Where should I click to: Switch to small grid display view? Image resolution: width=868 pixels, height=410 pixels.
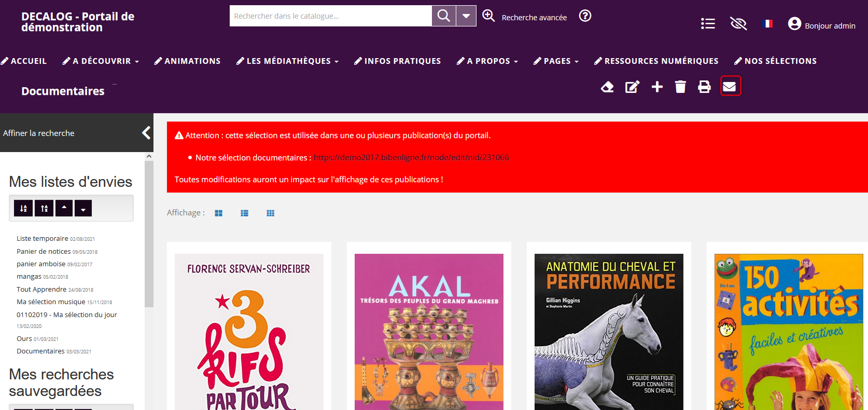pos(271,213)
